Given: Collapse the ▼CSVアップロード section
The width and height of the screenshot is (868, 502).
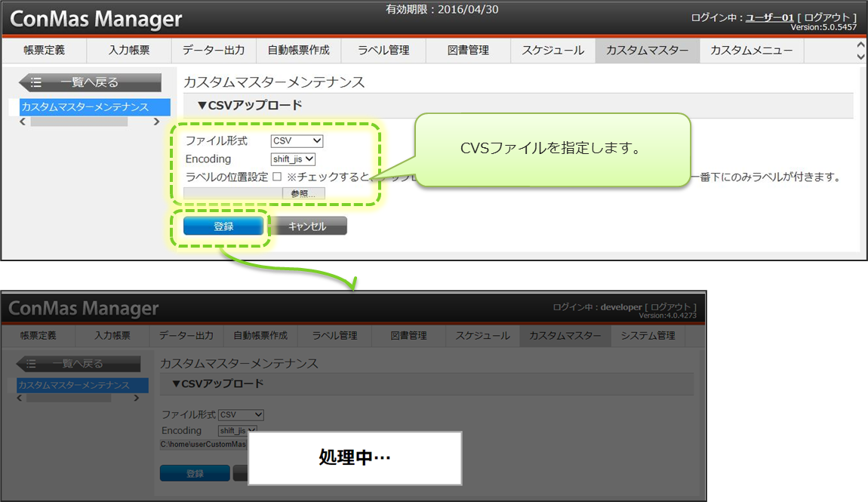Looking at the screenshot, I should tap(250, 105).
